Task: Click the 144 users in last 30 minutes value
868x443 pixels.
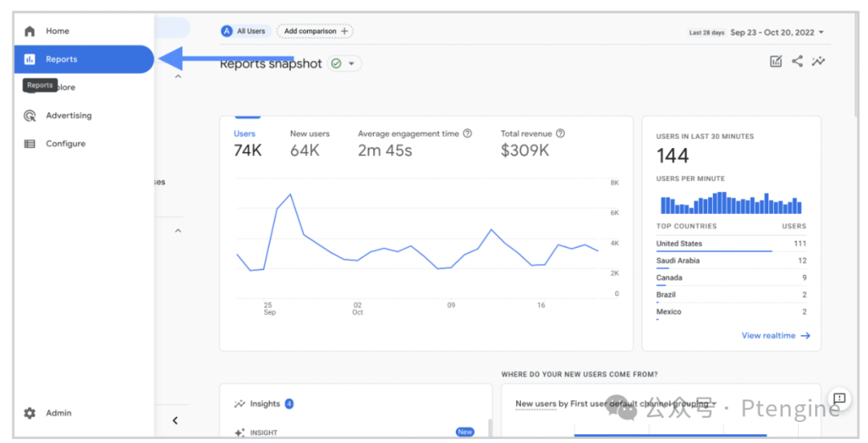Action: pyautogui.click(x=673, y=156)
